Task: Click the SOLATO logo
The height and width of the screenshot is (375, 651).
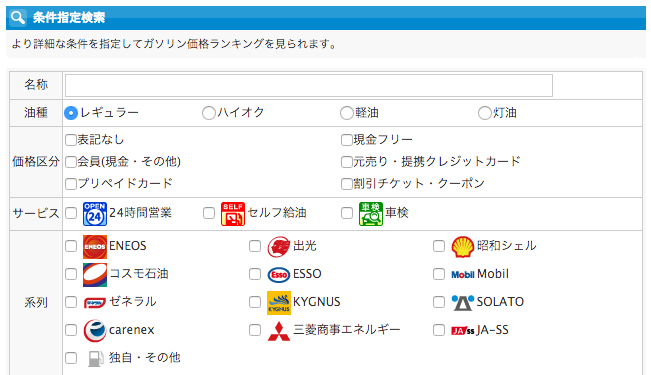Action: point(463,303)
